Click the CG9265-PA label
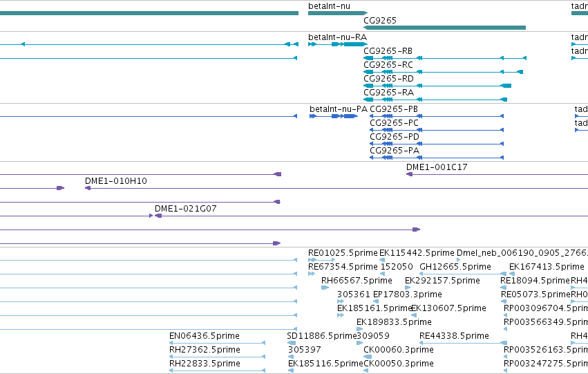The height and width of the screenshot is (374, 588). (394, 151)
